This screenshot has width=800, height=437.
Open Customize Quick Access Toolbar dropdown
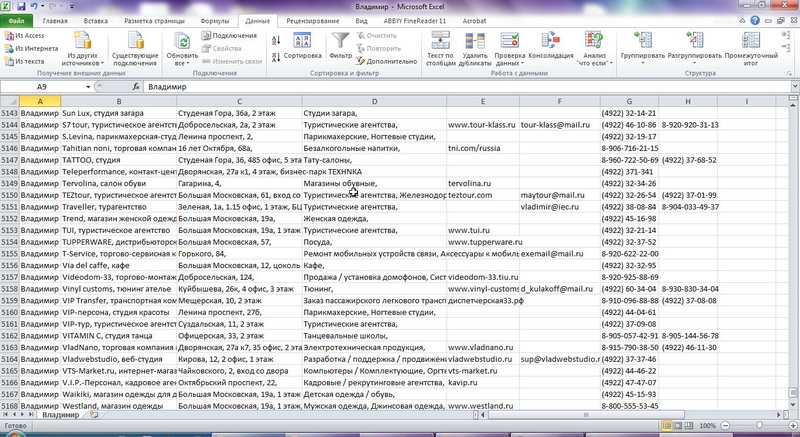coord(71,7)
